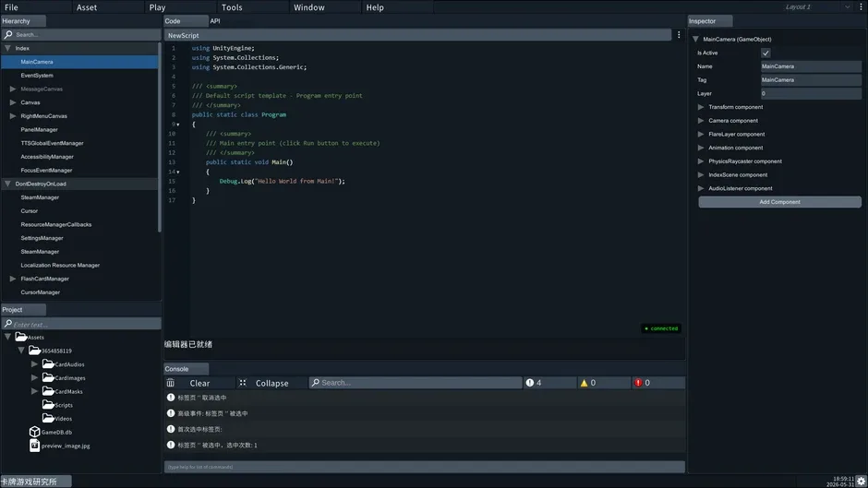Click the Console search magnifier icon
The image size is (868, 488).
point(316,382)
